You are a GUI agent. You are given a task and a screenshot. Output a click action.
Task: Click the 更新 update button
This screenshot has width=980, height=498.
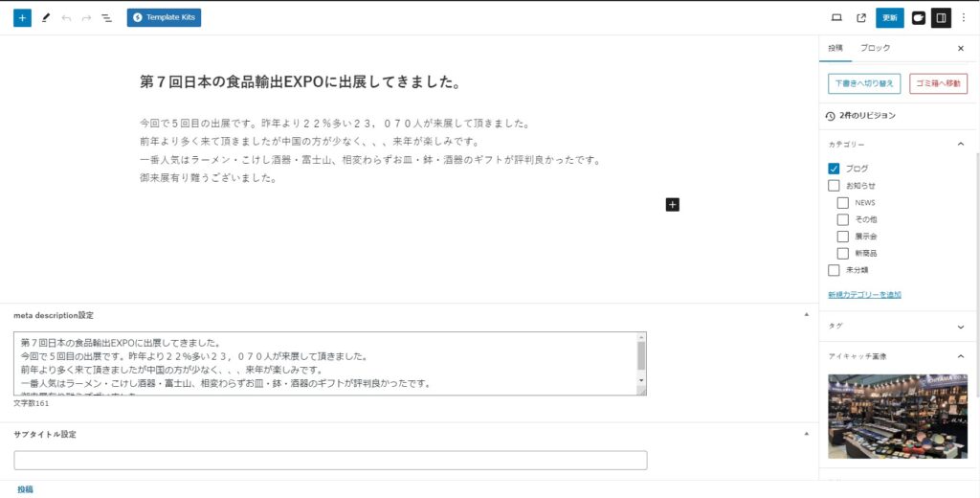click(889, 17)
